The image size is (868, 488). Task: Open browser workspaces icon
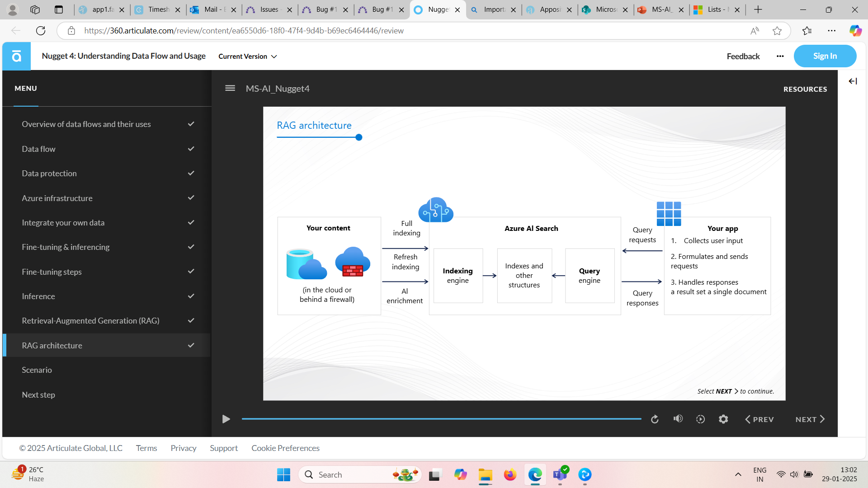35,9
